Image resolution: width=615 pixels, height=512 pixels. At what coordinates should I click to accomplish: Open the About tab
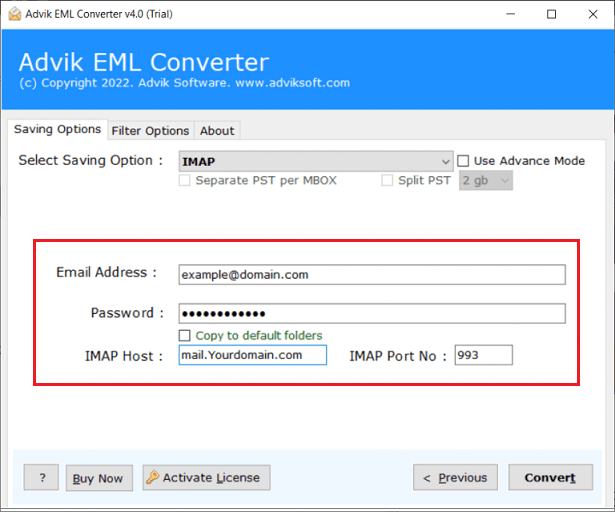(217, 131)
